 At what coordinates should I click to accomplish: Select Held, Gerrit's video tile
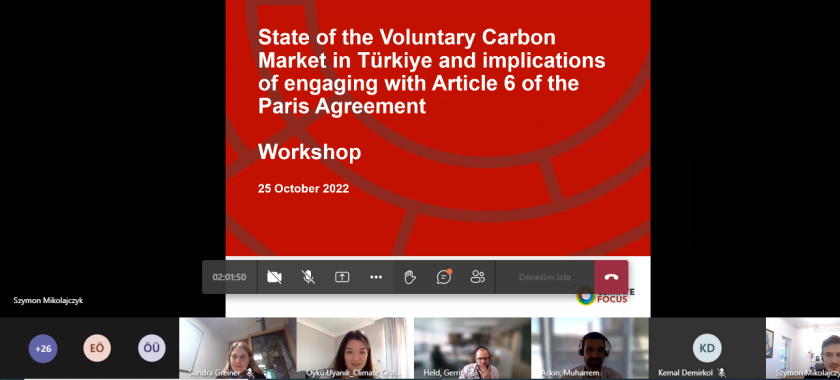tap(472, 348)
